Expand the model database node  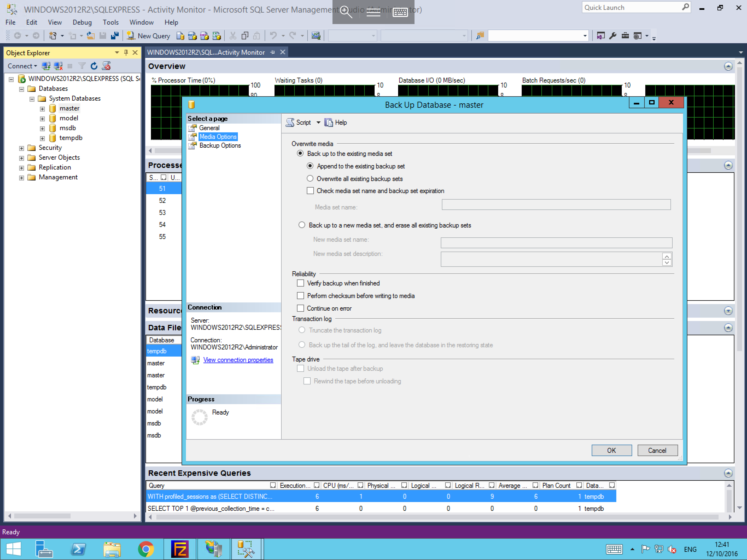[42, 119]
